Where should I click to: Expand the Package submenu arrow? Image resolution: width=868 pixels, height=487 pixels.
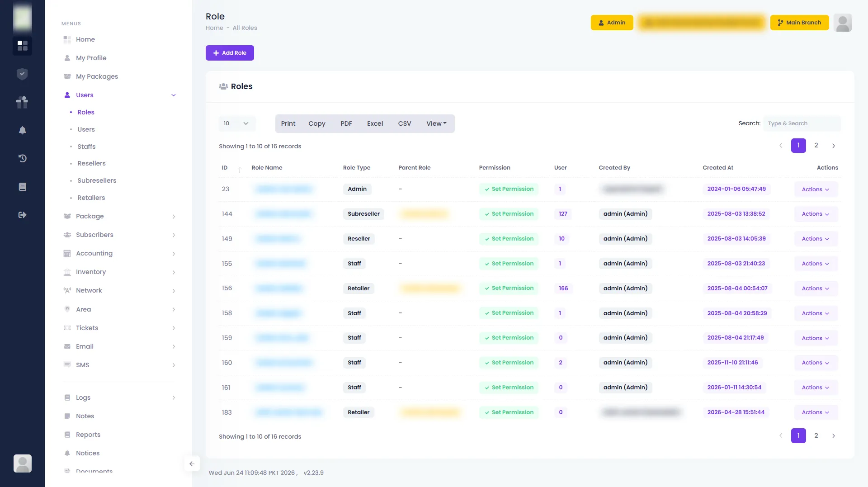174,217
